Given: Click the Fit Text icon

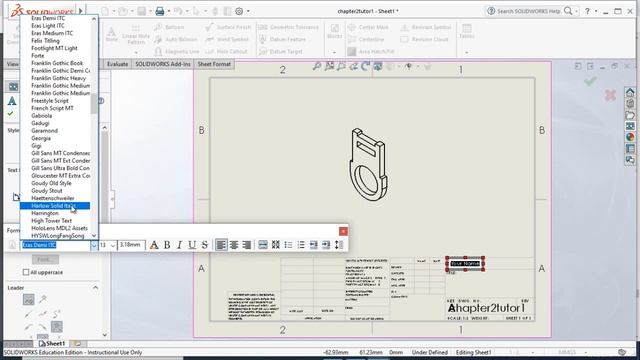Looking at the screenshot, I should pyautogui.click(x=263, y=245).
